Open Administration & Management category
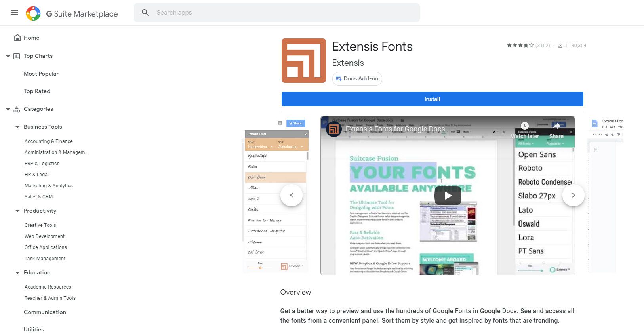The width and height of the screenshot is (644, 333). click(56, 152)
